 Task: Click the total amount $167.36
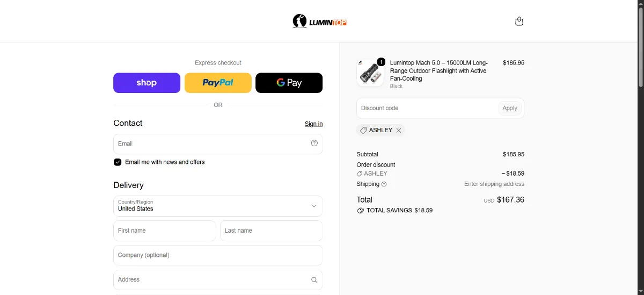point(510,200)
